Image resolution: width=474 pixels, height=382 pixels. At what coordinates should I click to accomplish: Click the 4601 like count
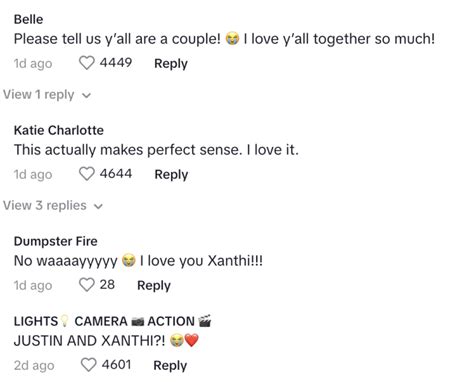117,364
